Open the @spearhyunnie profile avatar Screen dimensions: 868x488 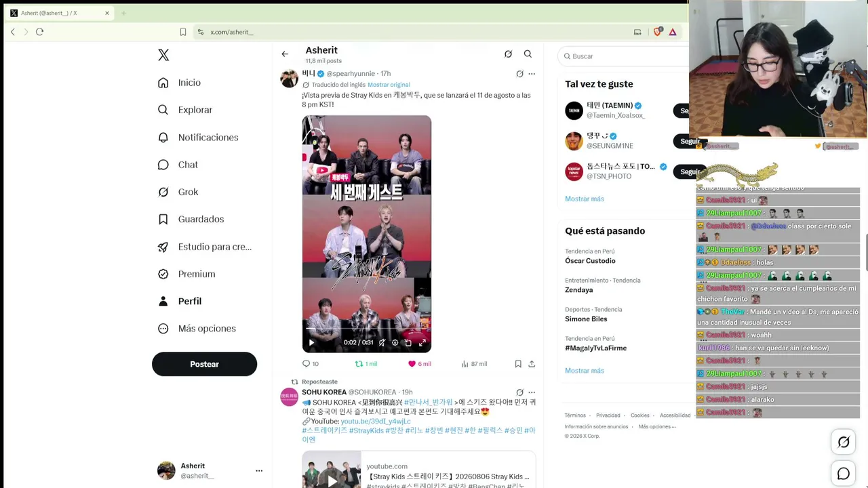pyautogui.click(x=290, y=79)
